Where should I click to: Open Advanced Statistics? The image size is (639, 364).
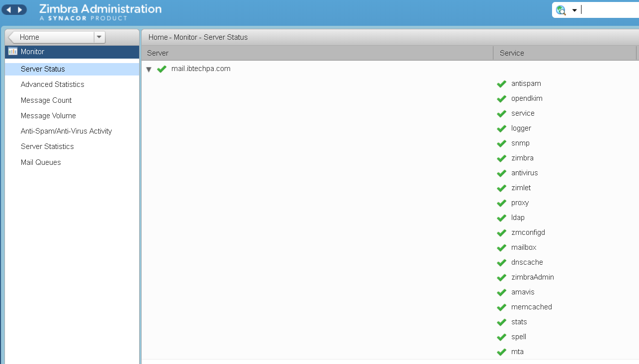pyautogui.click(x=52, y=84)
